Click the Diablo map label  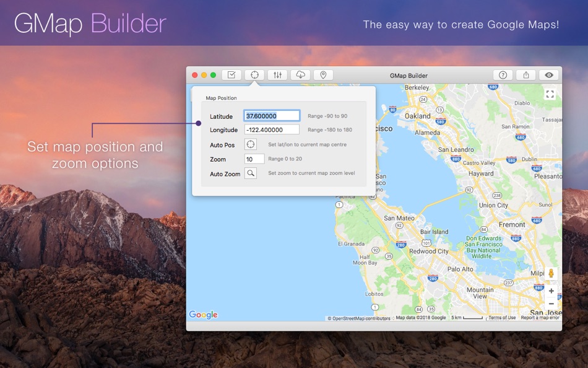pos(522,103)
